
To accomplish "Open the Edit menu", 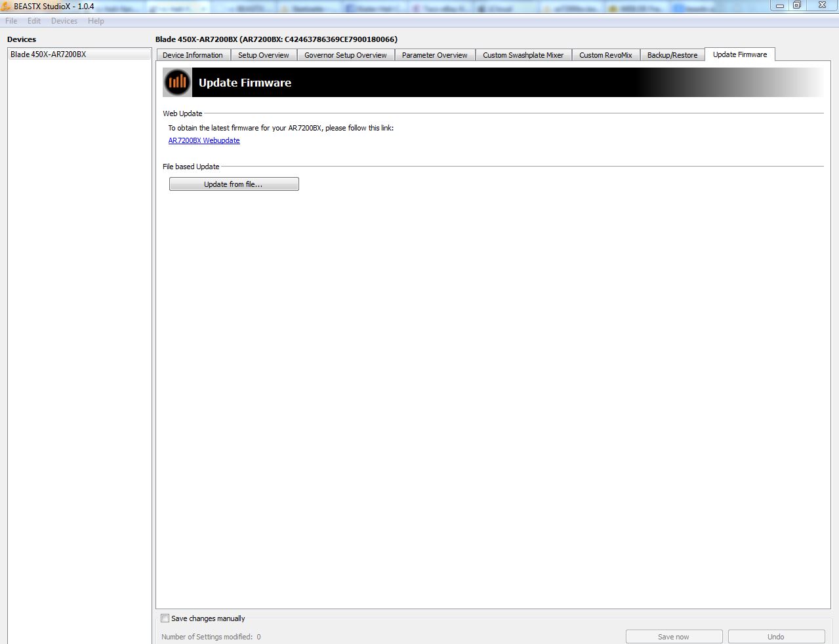I will (34, 21).
